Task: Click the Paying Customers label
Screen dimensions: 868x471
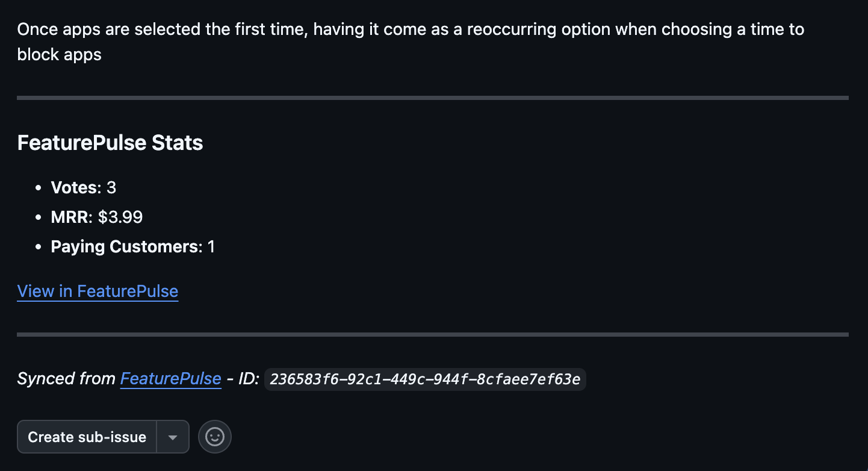Action: coord(125,247)
